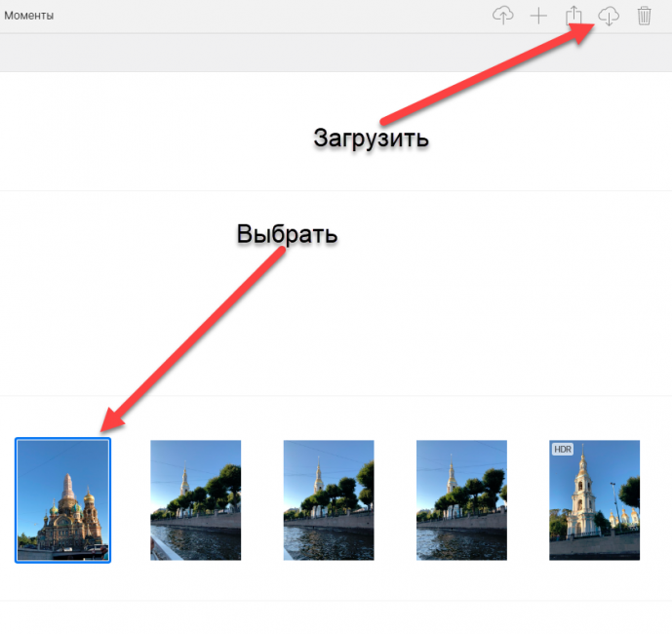
Task: Select the highlighted cathedral photo thumbnail
Action: 63,500
